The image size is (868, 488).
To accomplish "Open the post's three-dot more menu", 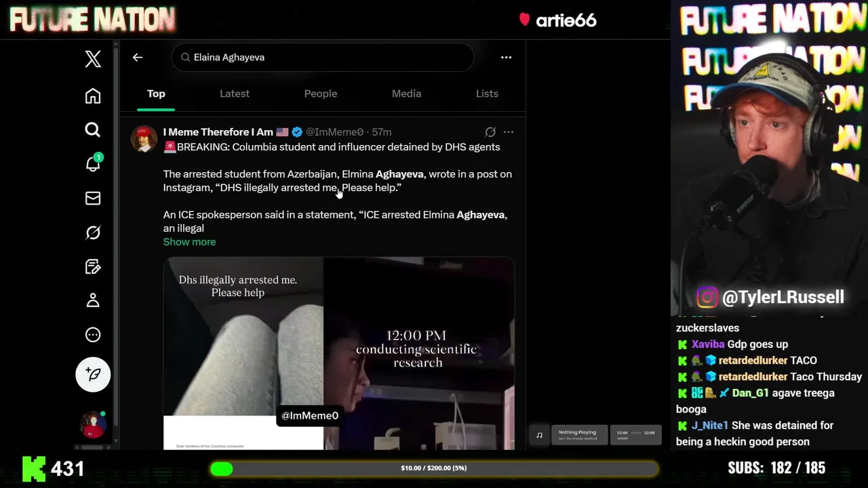I will 509,132.
